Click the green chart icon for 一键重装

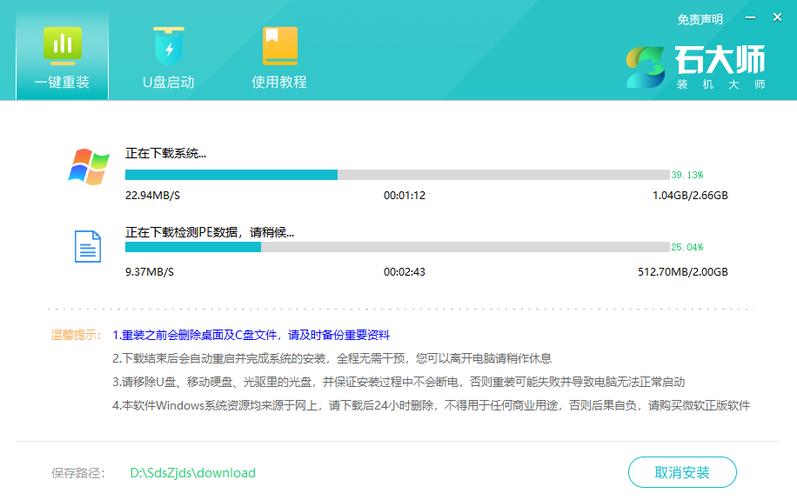click(63, 45)
